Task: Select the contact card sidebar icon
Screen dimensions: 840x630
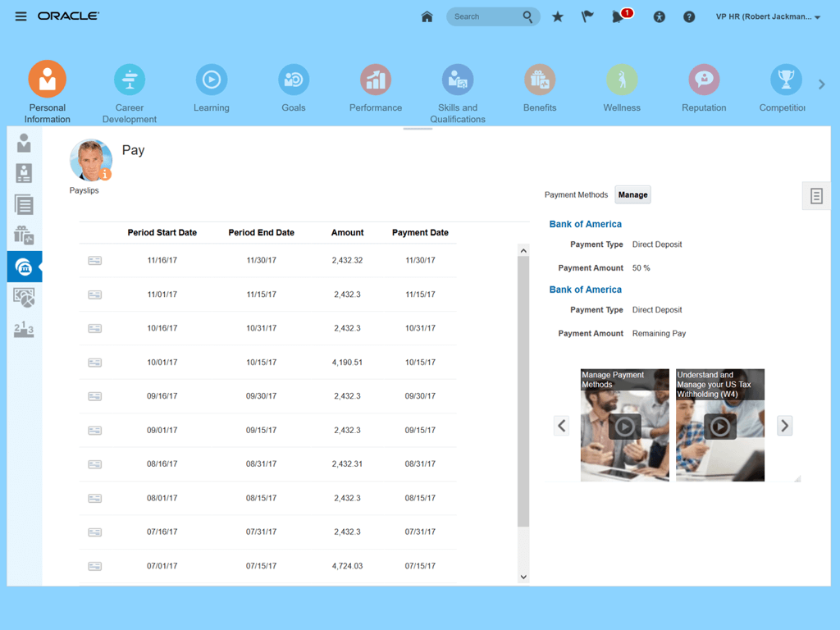Action: pyautogui.click(x=24, y=174)
